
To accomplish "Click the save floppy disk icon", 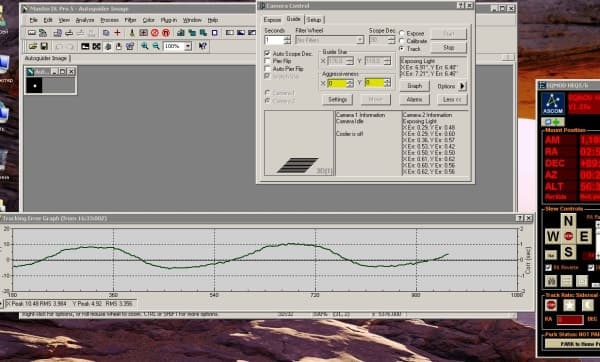I will click(44, 46).
